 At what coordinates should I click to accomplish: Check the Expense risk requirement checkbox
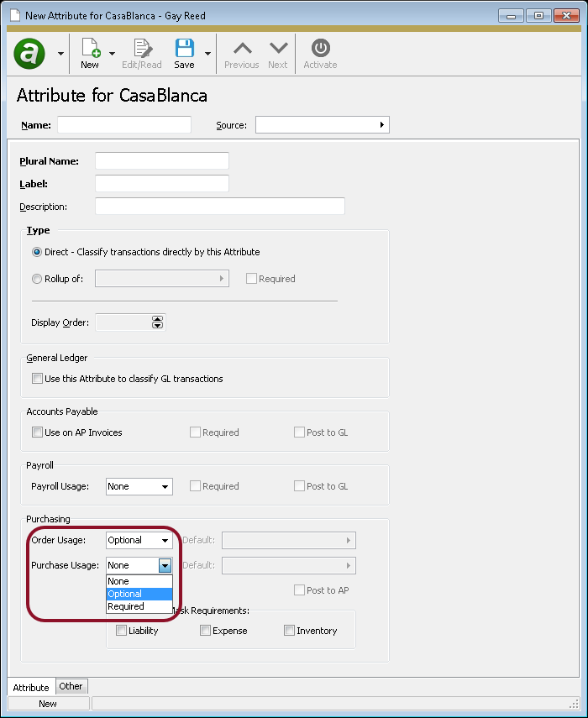pos(205,630)
